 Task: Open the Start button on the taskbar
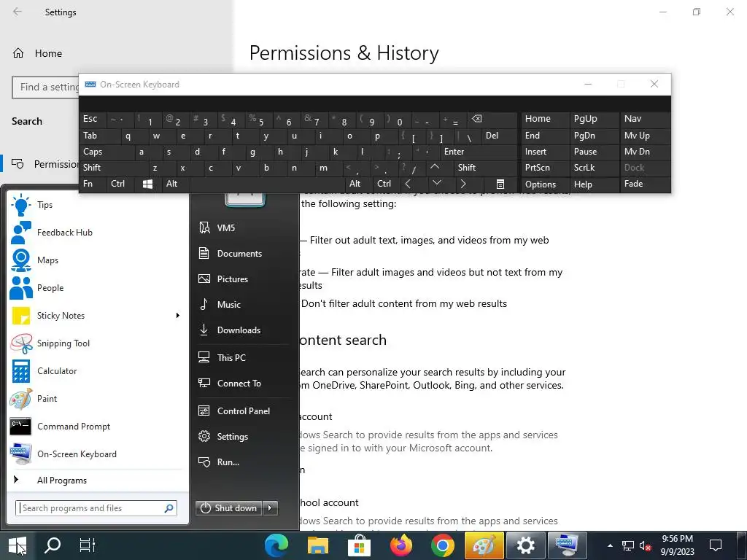click(18, 545)
